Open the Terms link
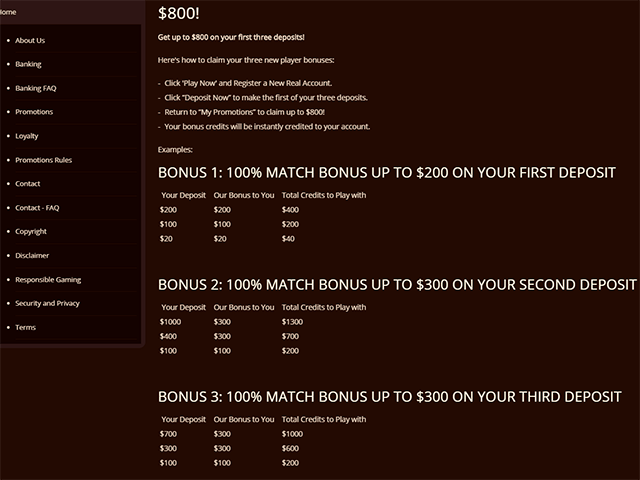 click(x=25, y=327)
